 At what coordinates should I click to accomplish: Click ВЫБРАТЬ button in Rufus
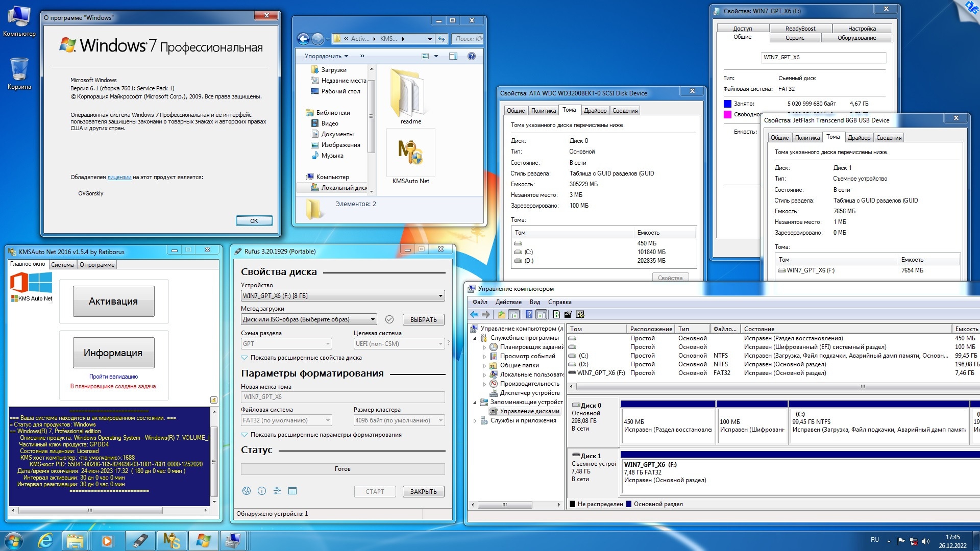coord(424,319)
